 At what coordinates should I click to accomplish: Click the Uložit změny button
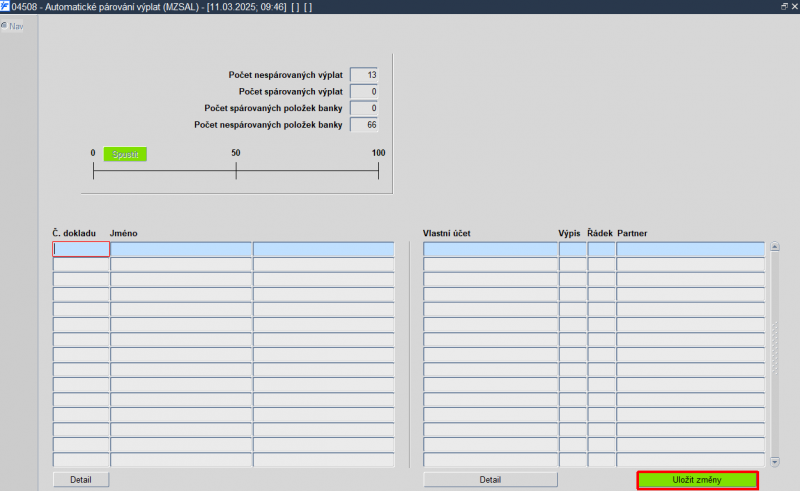click(697, 480)
